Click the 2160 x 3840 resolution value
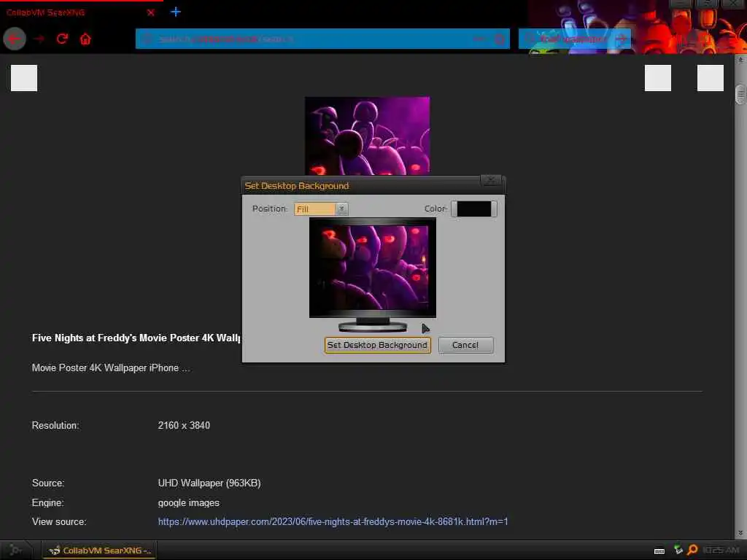This screenshot has height=560, width=747. point(184,425)
